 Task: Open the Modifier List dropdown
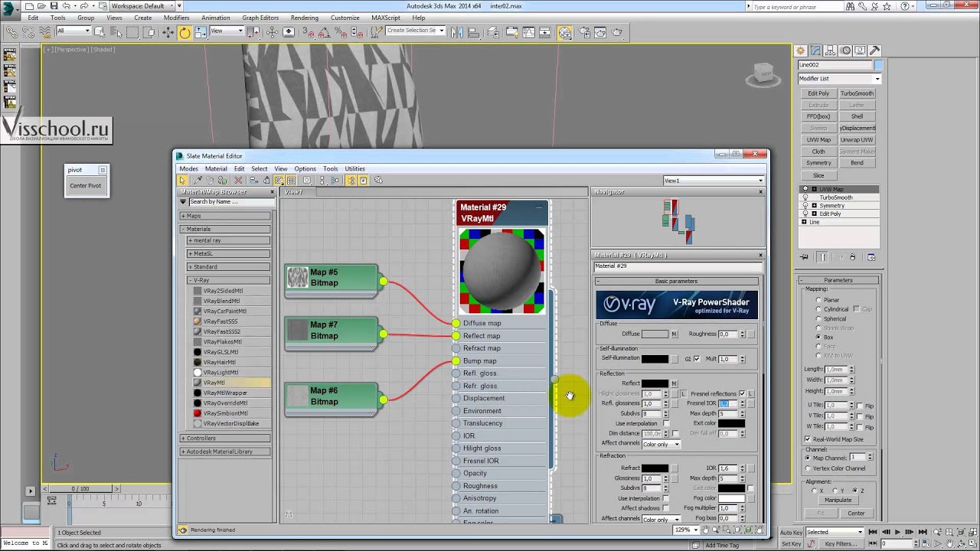(840, 78)
